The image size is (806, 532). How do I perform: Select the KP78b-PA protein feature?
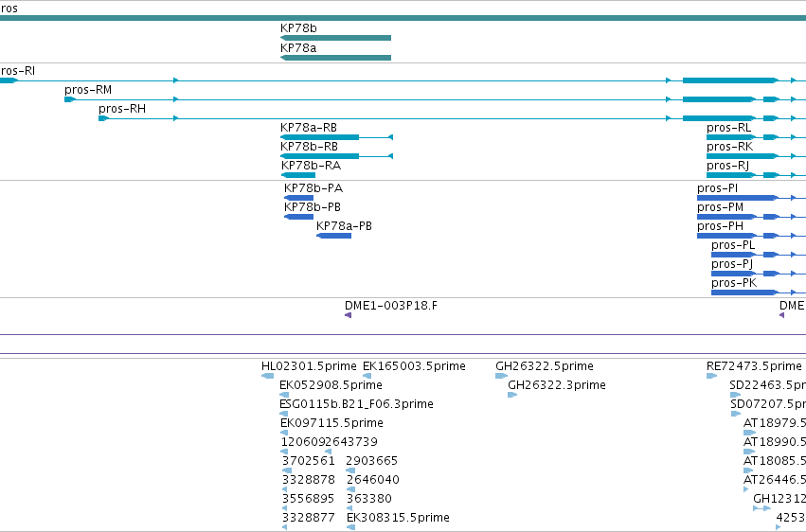(x=298, y=198)
